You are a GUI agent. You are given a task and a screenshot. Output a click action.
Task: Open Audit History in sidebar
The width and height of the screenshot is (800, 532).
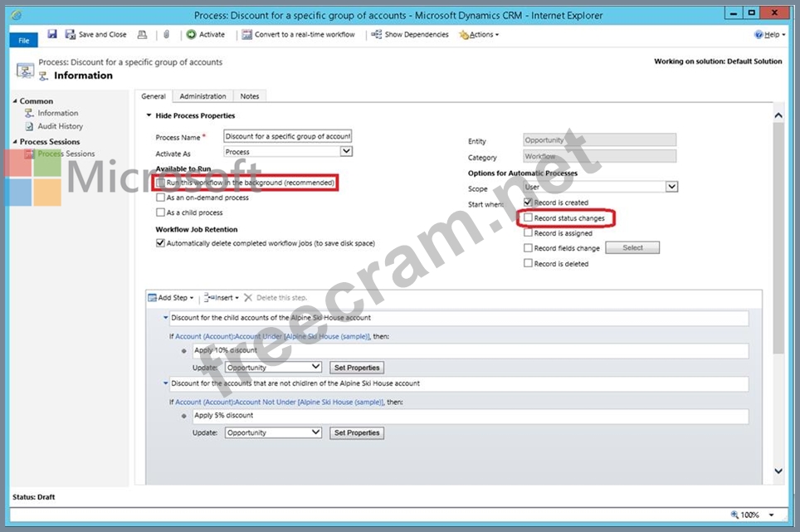[x=60, y=126]
